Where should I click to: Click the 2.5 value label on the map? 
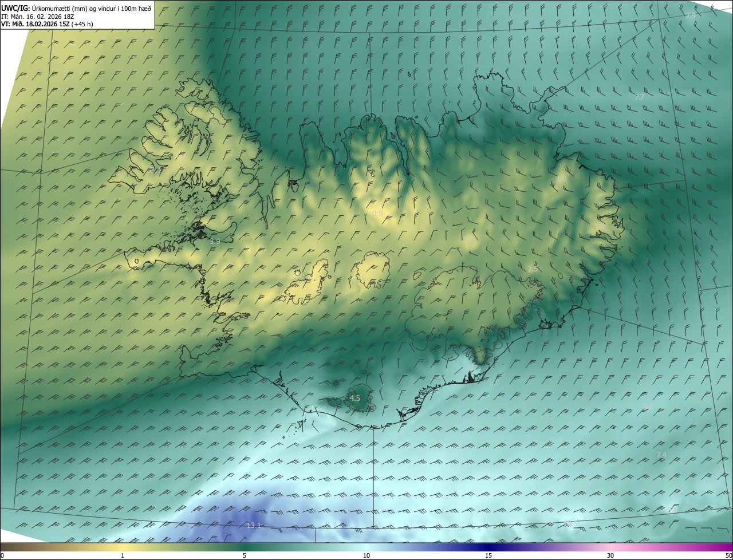533,269
